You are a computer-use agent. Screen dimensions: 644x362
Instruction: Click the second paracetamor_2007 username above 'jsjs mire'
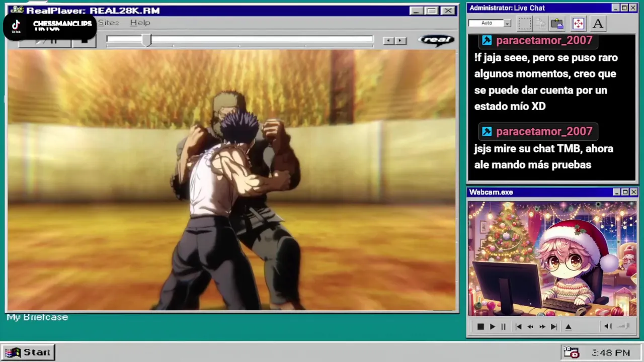pyautogui.click(x=544, y=131)
